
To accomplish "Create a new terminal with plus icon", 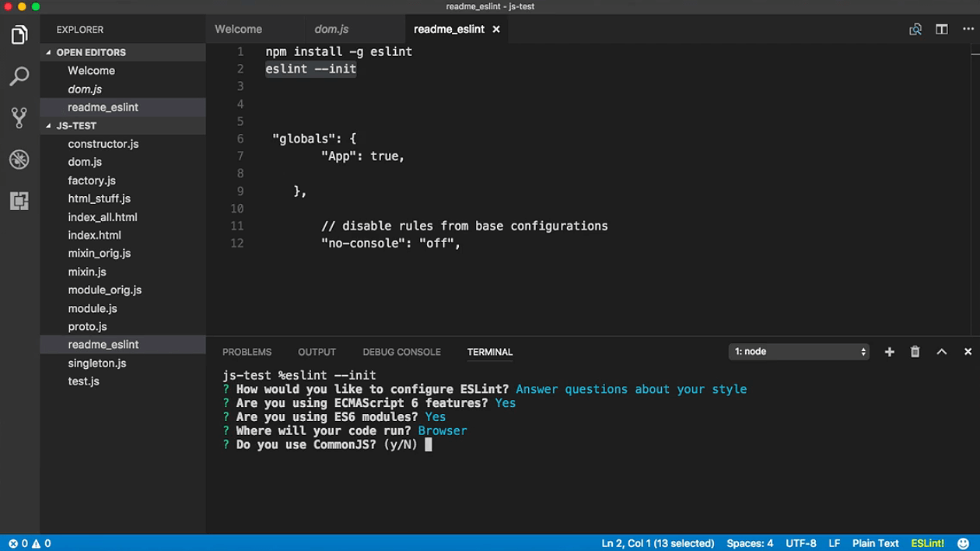I will pyautogui.click(x=889, y=352).
